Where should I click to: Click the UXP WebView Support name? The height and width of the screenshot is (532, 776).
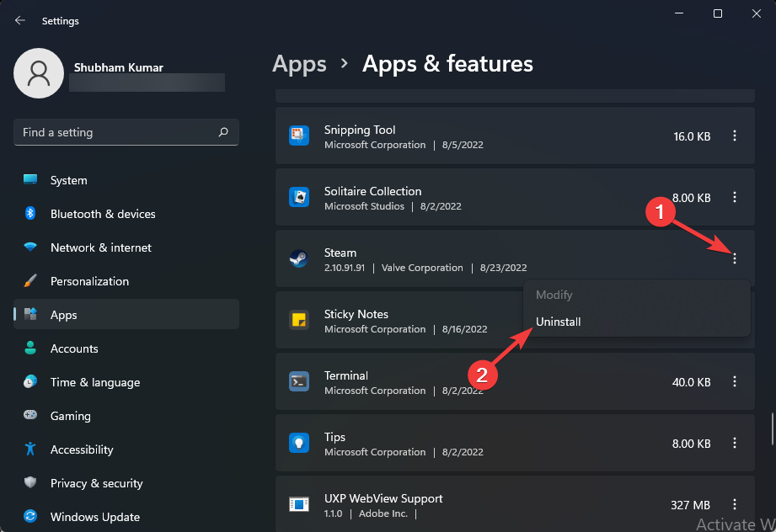tap(383, 498)
